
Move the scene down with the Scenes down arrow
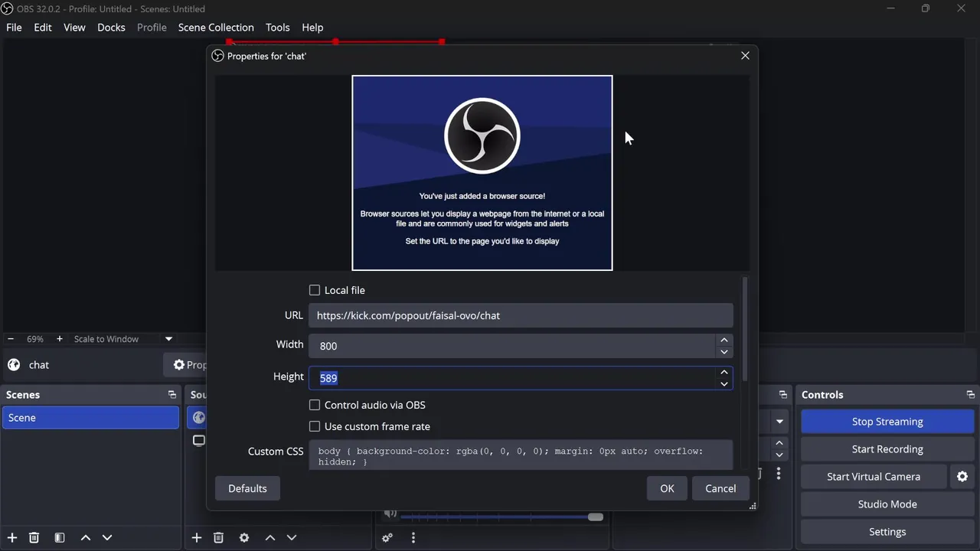point(107,538)
